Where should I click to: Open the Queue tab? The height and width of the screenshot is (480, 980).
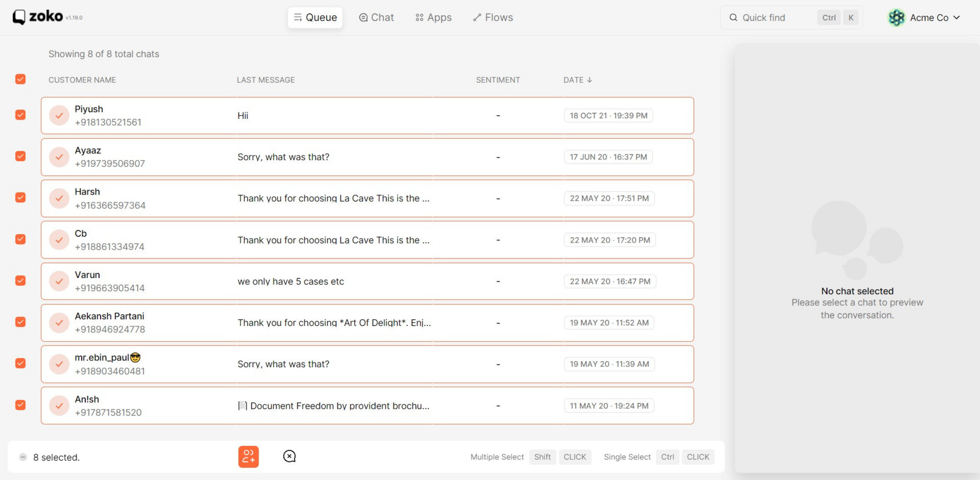pos(315,18)
